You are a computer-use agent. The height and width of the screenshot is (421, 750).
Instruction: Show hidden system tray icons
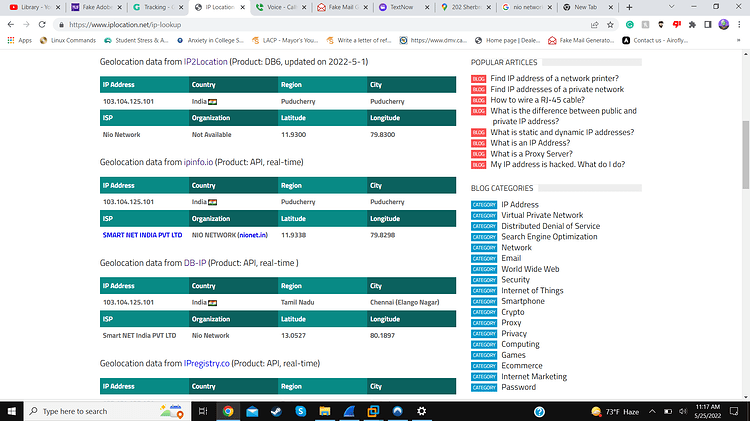[652, 411]
